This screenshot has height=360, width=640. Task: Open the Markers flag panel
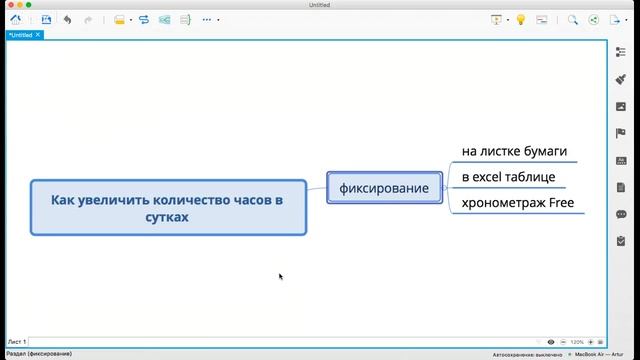(621, 133)
